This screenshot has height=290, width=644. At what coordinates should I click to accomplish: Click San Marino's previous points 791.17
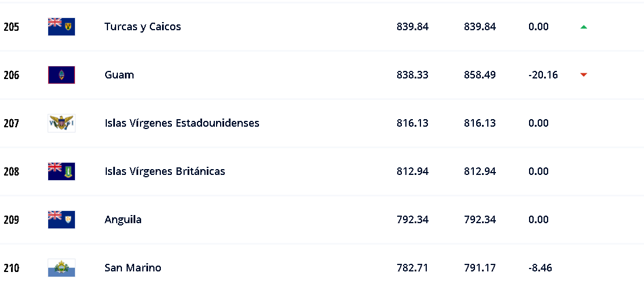tap(480, 268)
